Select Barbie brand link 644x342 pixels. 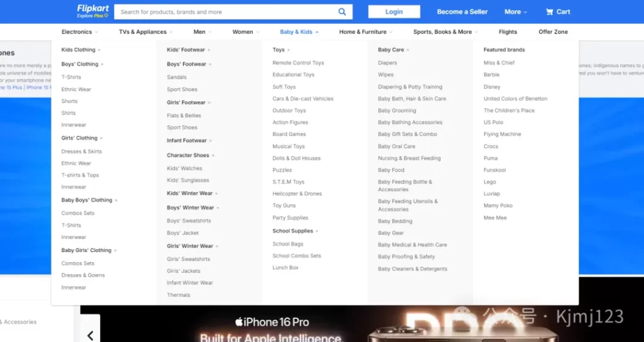point(491,75)
